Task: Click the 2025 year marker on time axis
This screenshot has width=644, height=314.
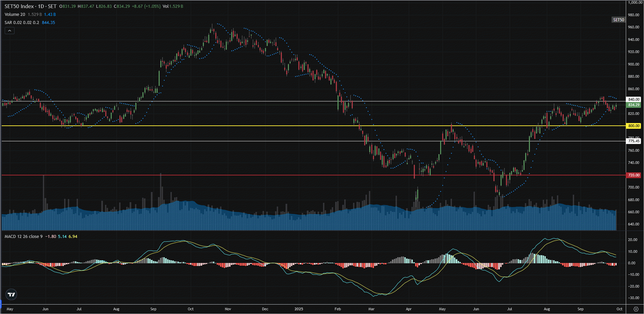Action: tap(299, 309)
